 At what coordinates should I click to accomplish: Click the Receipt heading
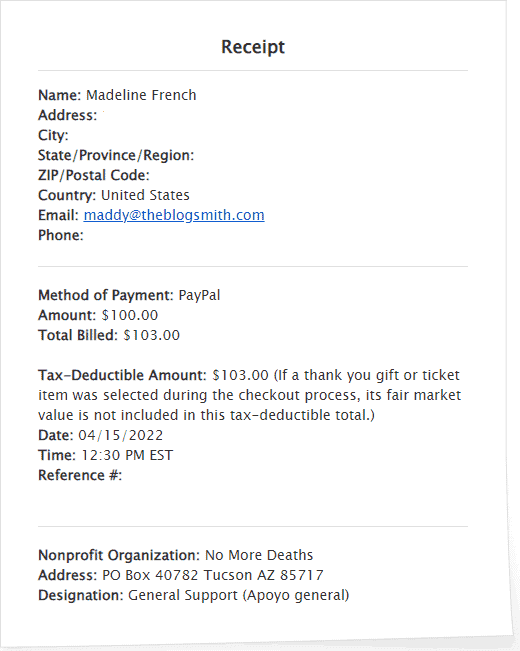click(x=253, y=47)
